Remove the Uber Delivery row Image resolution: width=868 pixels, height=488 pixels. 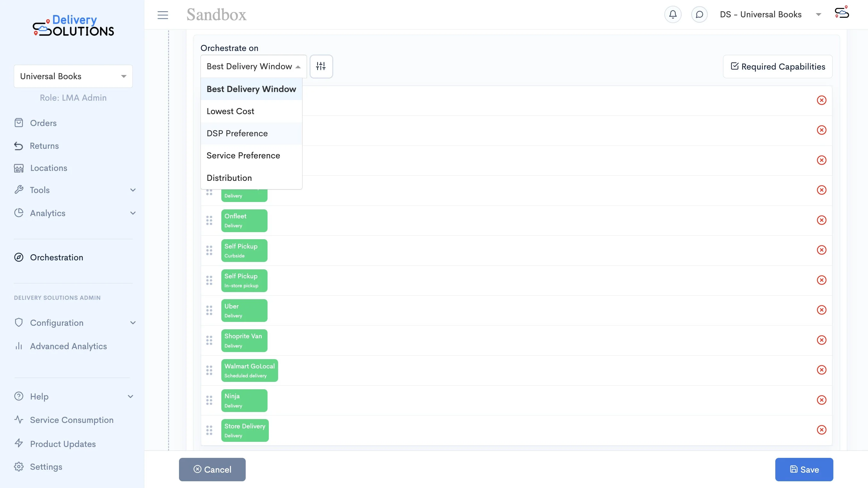click(821, 310)
